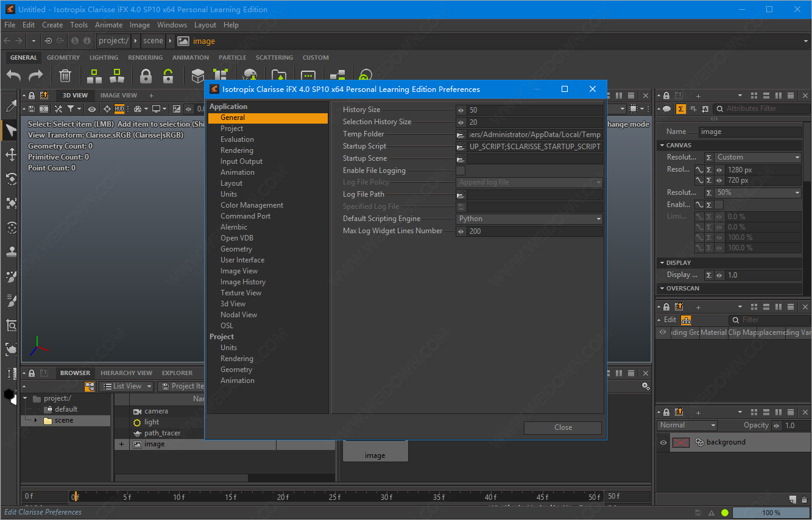Screen dimensions: 812x520
Task: Toggle the lock icon on the 3D view panel
Action: click(x=32, y=95)
